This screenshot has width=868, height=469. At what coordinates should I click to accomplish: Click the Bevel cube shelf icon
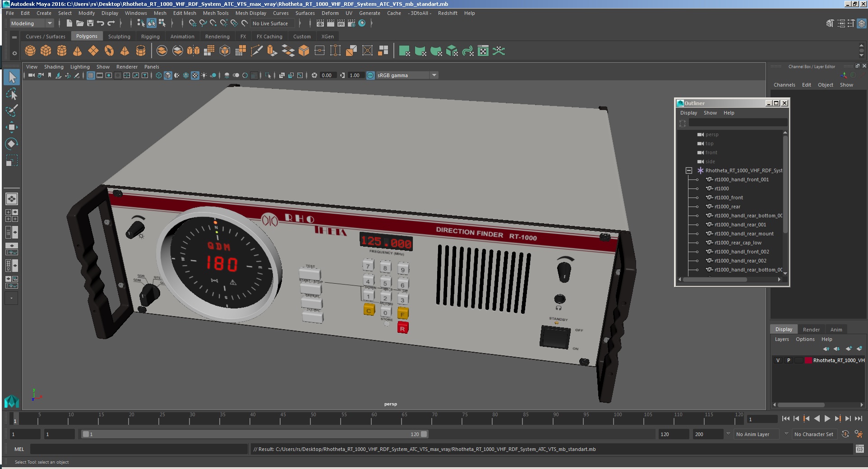pyautogui.click(x=304, y=51)
